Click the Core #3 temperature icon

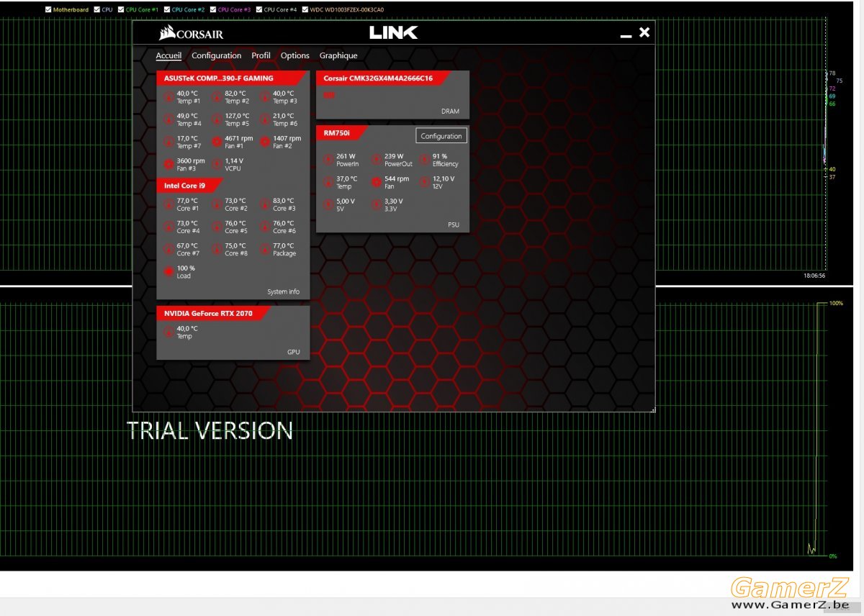265,204
